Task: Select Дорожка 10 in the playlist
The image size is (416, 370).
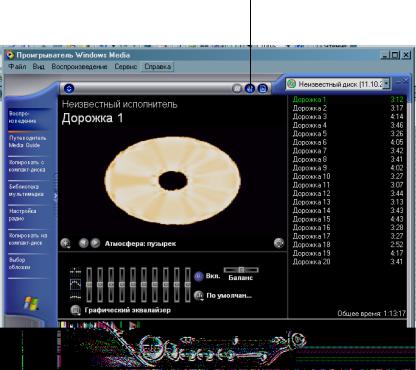Action: tap(348, 176)
